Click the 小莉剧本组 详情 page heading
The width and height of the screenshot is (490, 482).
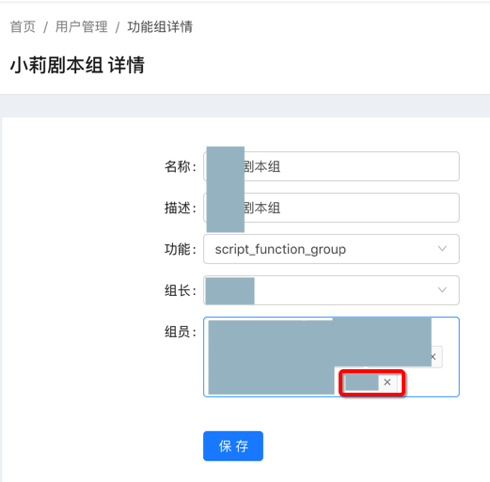pos(77,65)
